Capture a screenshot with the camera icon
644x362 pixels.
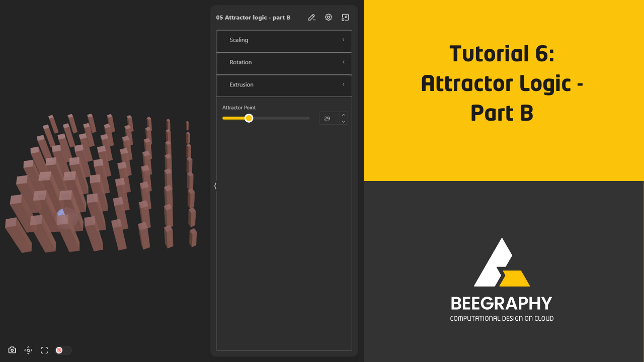[x=12, y=350]
